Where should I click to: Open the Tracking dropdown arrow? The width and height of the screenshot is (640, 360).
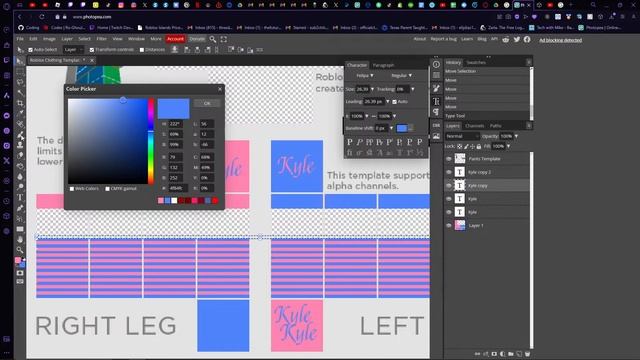413,89
